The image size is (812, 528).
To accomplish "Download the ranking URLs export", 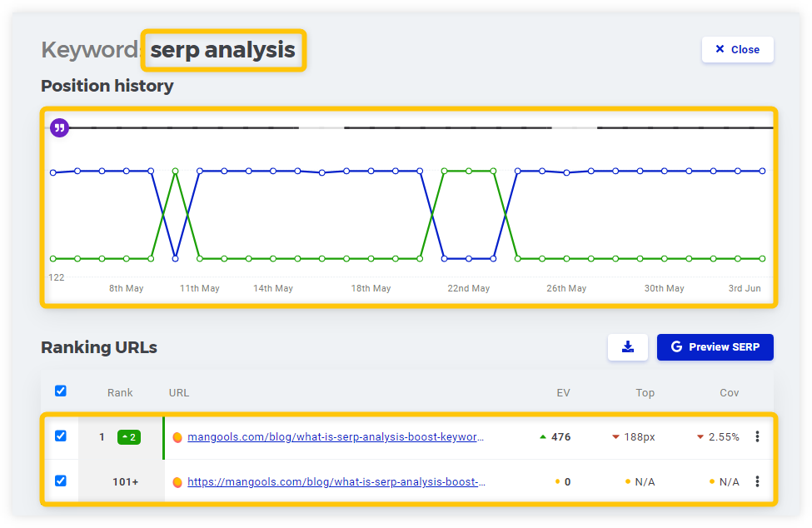I will pyautogui.click(x=628, y=346).
